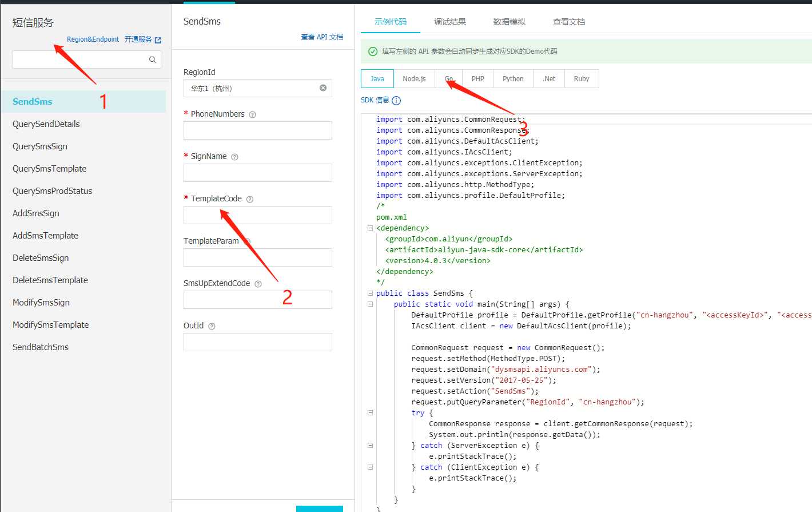
Task: Focus the OutId input field
Action: [258, 342]
